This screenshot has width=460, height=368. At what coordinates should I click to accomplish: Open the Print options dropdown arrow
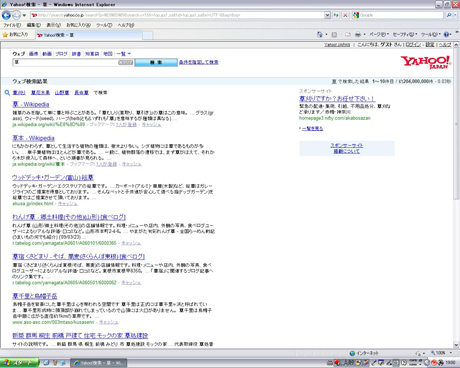(x=364, y=34)
